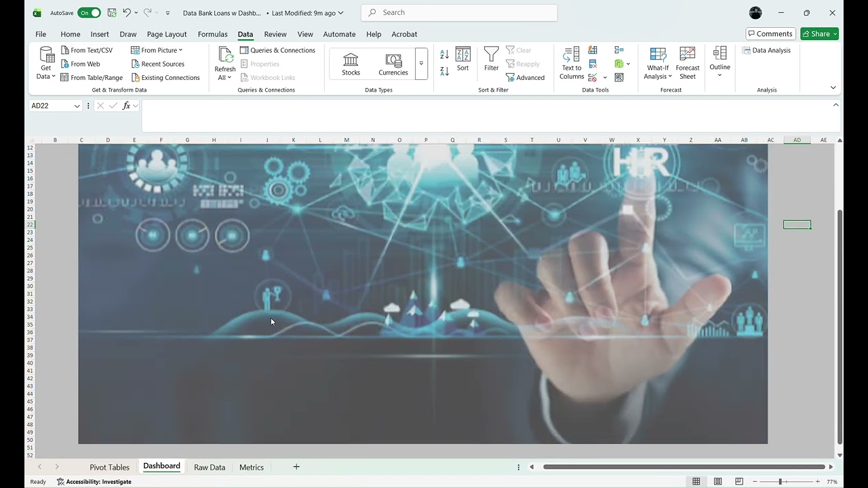Select From Table/Range
This screenshot has height=488, width=868.
click(92, 77)
